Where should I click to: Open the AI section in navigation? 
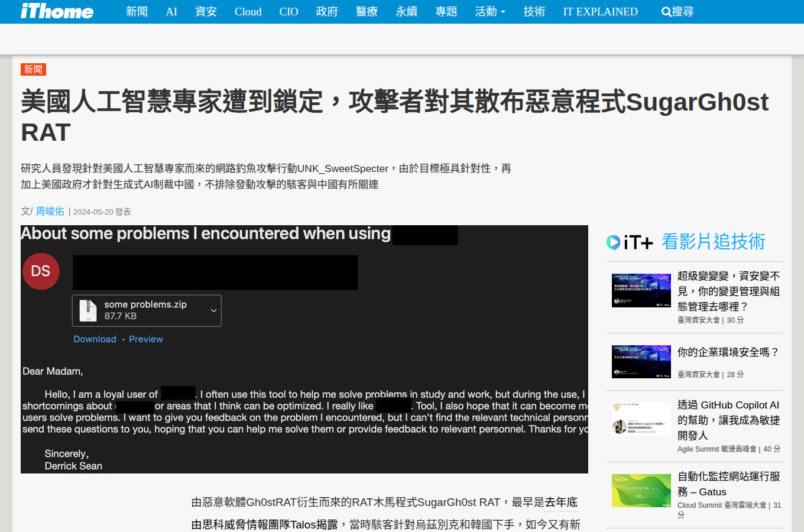click(171, 12)
